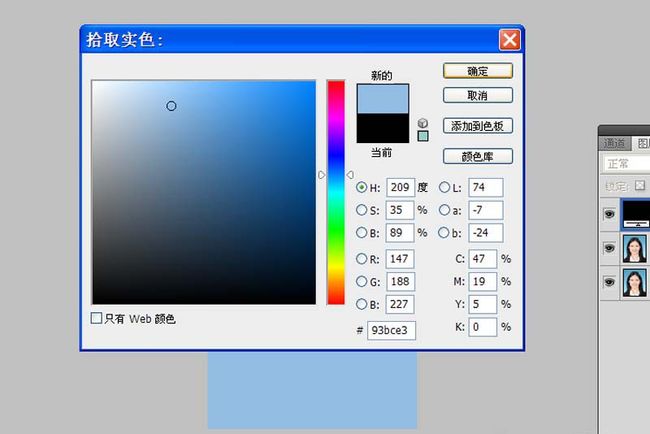The image size is (650, 434).
Task: Select the black color fill layer thumbnail
Action: (x=636, y=214)
